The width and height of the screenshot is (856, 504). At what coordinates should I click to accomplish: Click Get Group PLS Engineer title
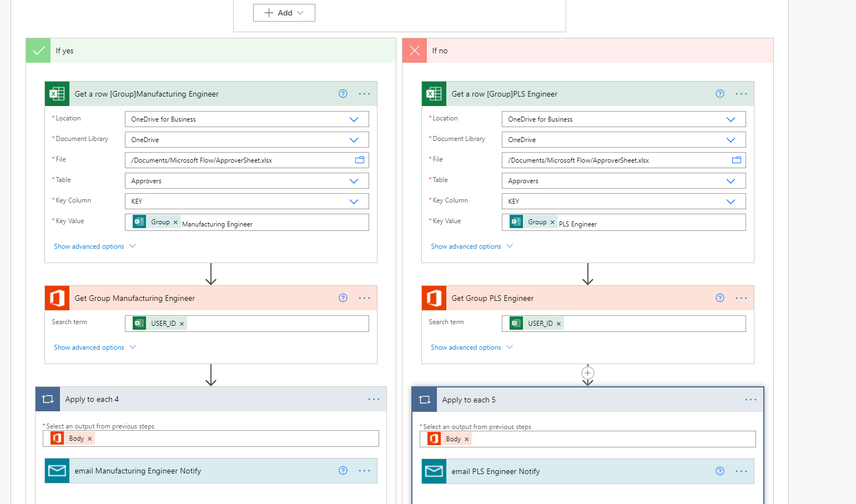[492, 298]
